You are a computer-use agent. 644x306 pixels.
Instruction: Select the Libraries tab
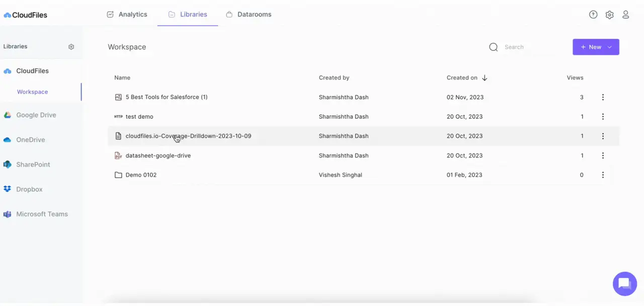188,15
